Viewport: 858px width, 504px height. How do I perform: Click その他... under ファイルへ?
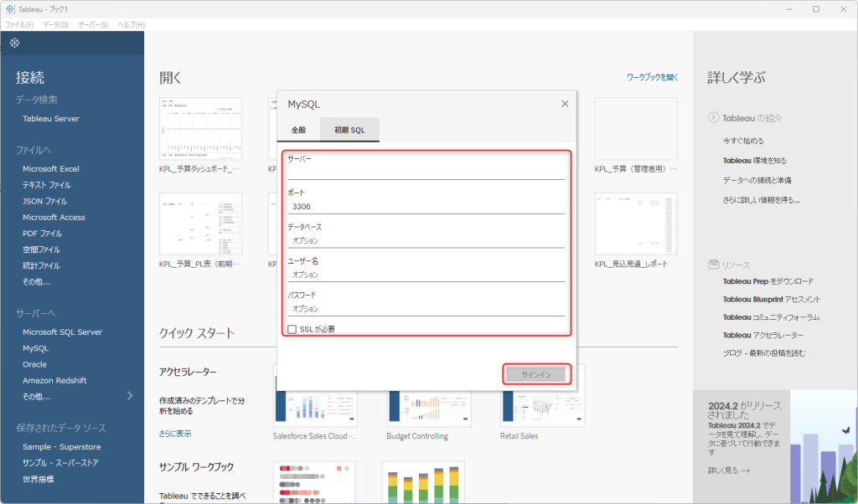(37, 282)
